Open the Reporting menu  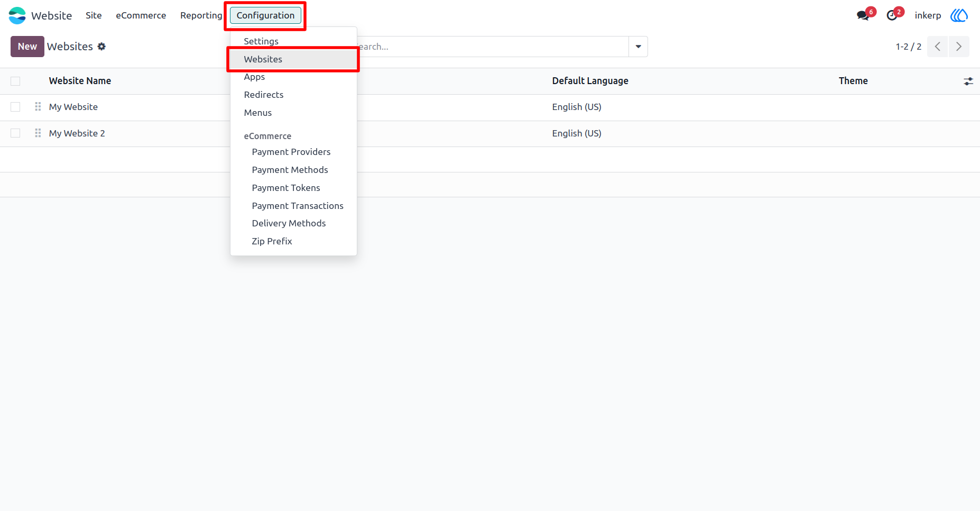click(201, 15)
